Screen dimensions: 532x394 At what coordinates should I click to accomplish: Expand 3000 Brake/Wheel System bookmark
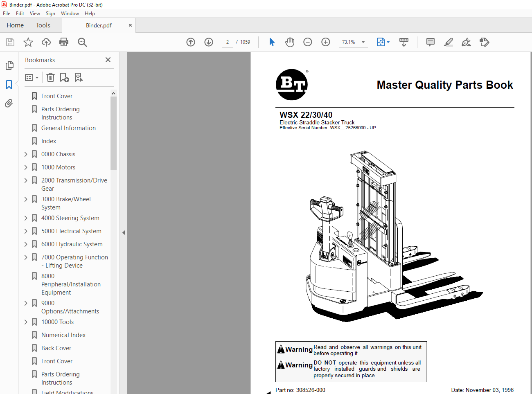coord(26,199)
